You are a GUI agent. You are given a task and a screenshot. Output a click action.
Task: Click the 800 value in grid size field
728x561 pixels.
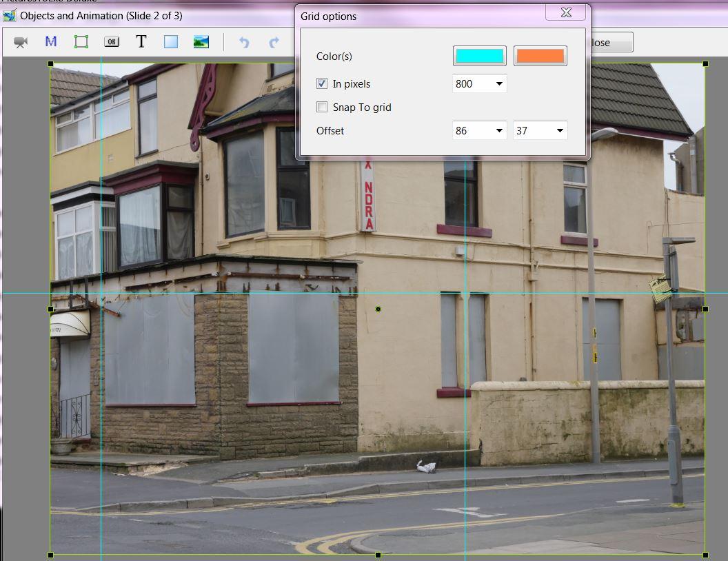point(464,84)
